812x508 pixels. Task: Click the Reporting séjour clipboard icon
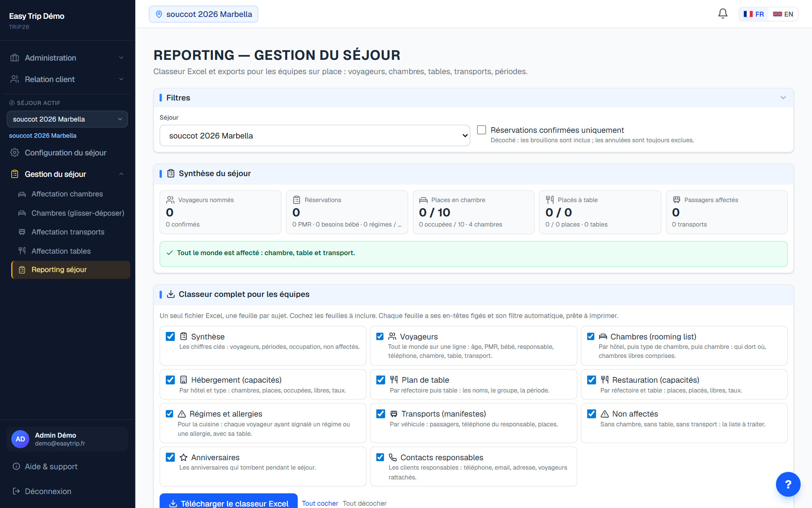point(22,270)
